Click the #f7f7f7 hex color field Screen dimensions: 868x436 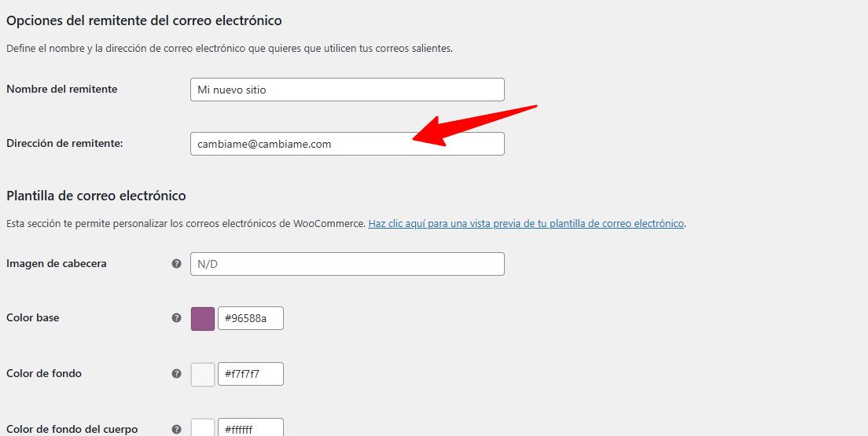pos(250,374)
